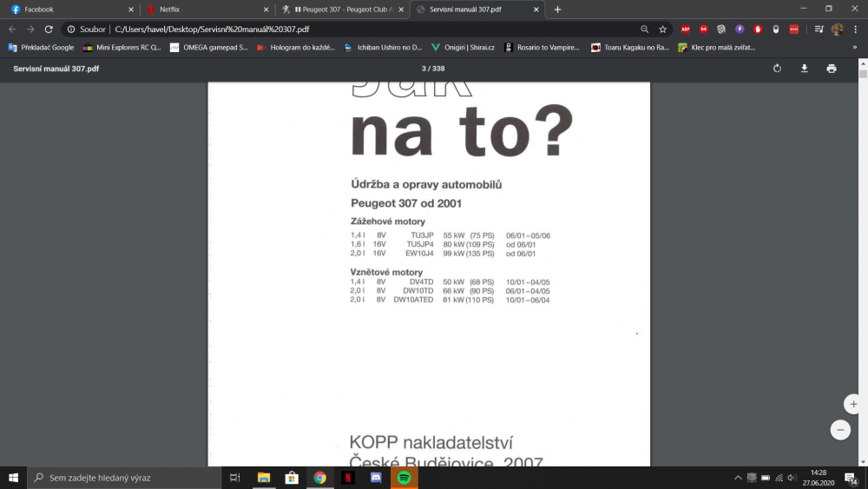
Task: Open the volume control in tray
Action: 792,478
